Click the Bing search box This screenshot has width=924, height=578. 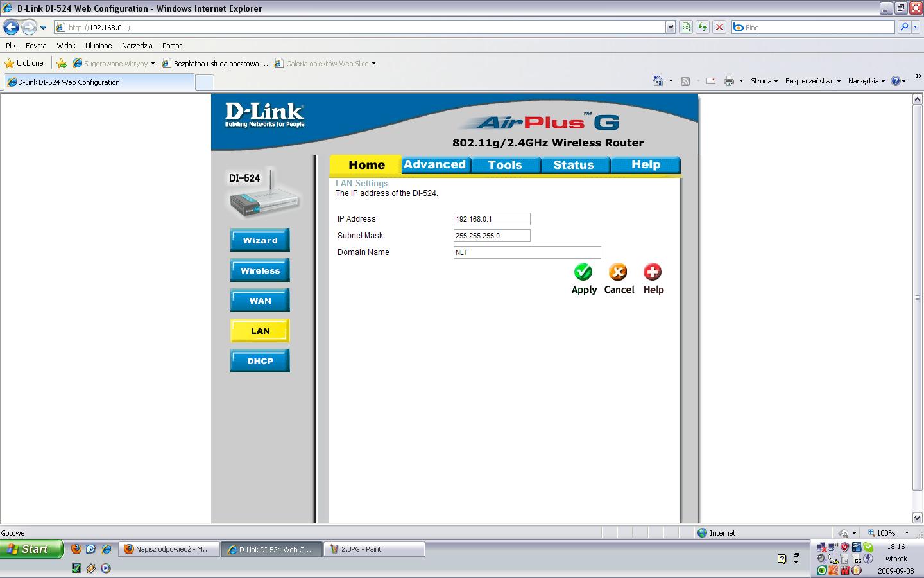pyautogui.click(x=814, y=28)
